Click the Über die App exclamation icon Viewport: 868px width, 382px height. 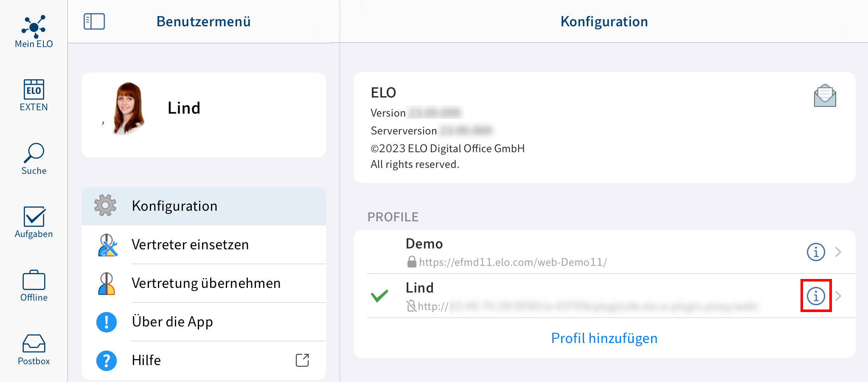[x=107, y=322]
